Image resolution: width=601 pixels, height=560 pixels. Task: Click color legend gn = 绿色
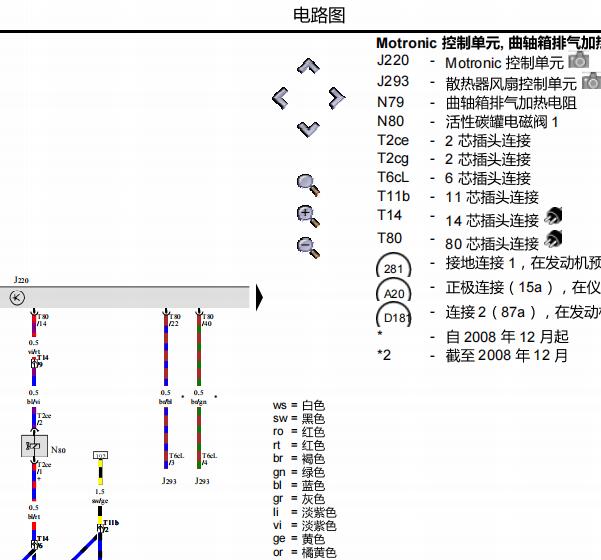point(299,472)
